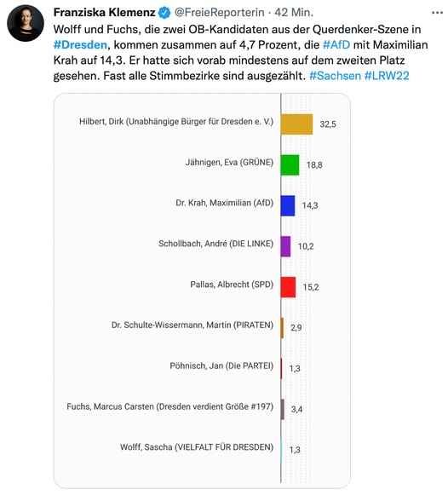This screenshot has width=448, height=495.
Task: Click the orange Schulte-Wissermann PIRATEN bar
Action: (x=283, y=328)
